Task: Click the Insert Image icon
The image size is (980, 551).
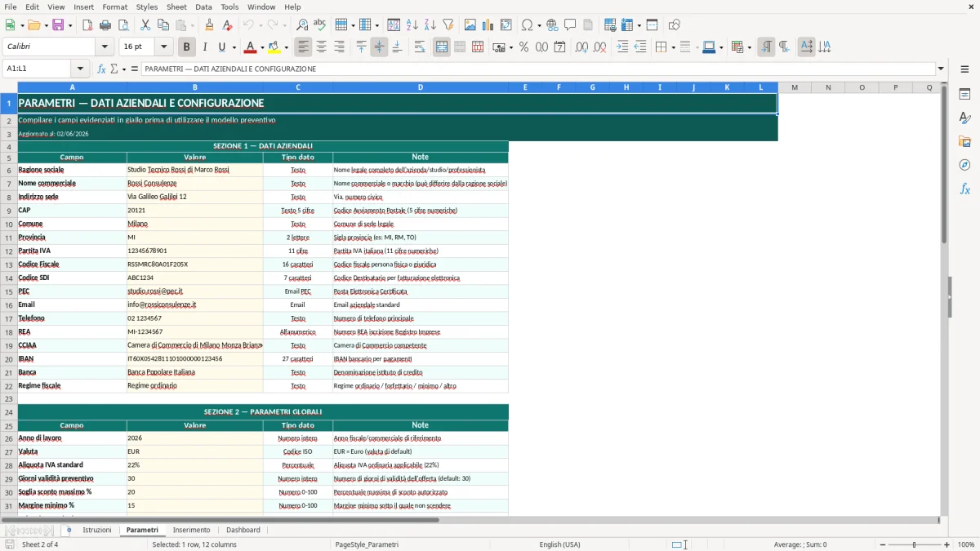Action: [470, 25]
